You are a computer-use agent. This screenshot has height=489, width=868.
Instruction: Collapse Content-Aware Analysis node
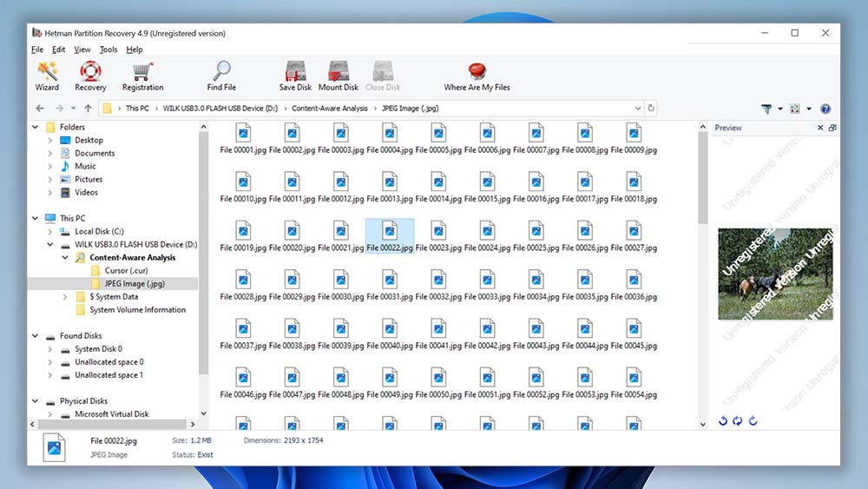click(65, 258)
